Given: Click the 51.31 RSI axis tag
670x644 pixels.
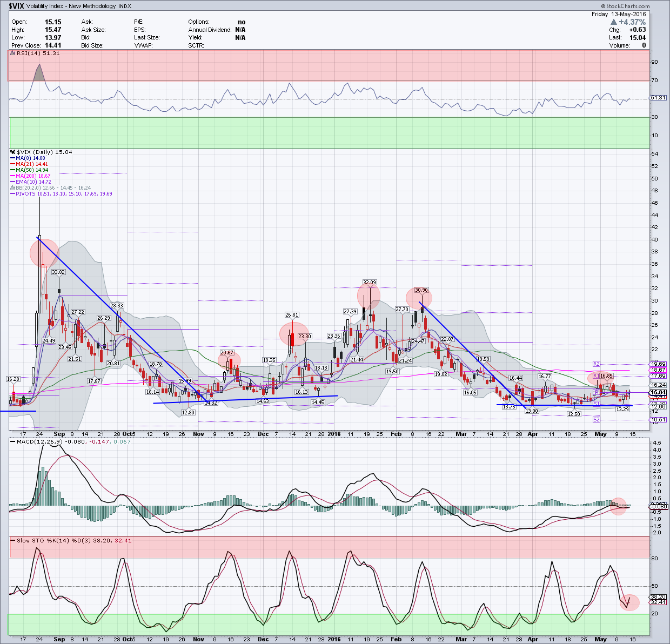Looking at the screenshot, I should click(x=658, y=97).
